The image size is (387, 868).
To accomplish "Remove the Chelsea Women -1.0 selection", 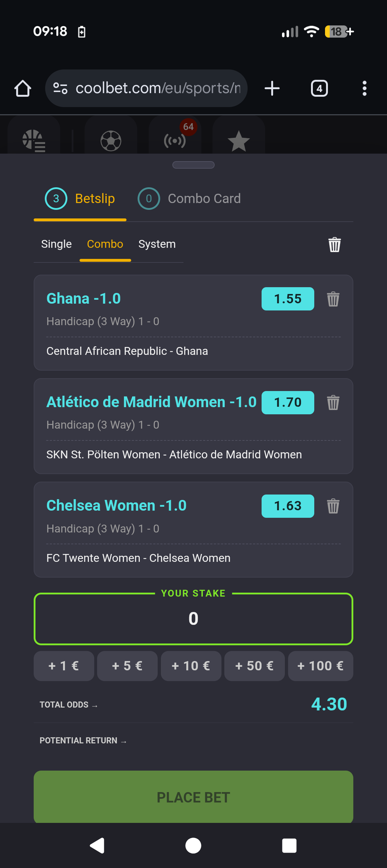I will [x=333, y=506].
